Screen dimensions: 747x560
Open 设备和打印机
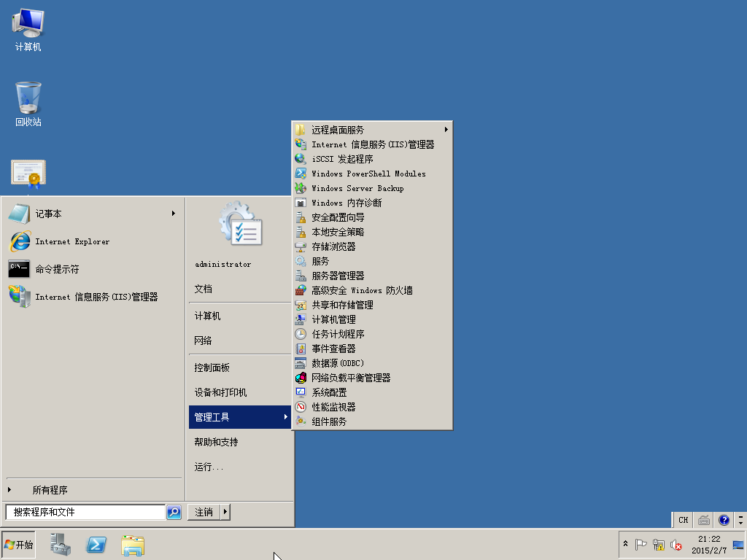coord(220,392)
